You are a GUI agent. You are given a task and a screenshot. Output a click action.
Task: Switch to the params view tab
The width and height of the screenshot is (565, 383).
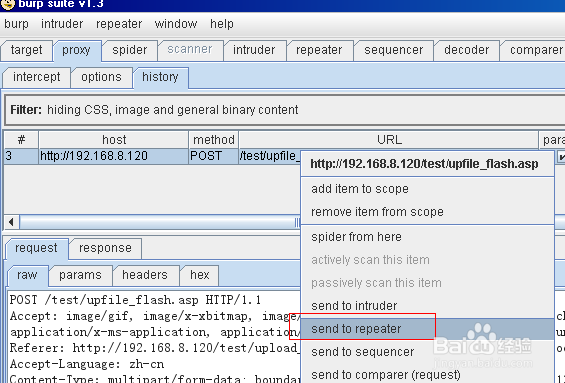tap(80, 275)
